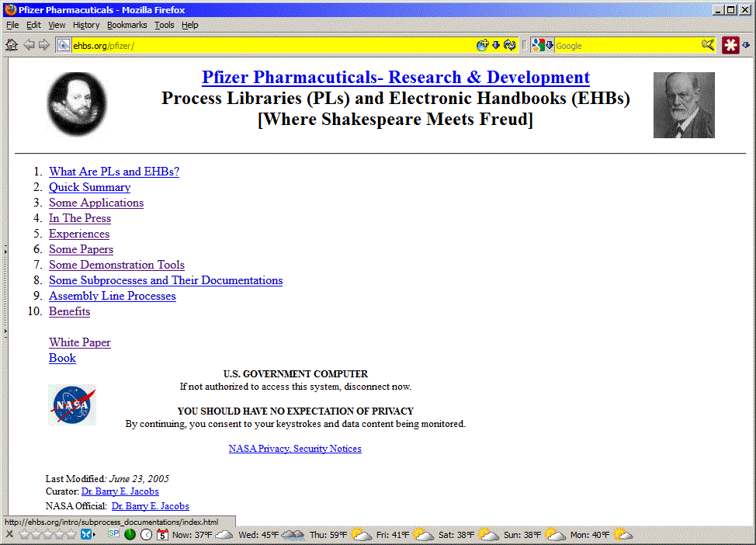Click the status bar X icon

click(9, 534)
